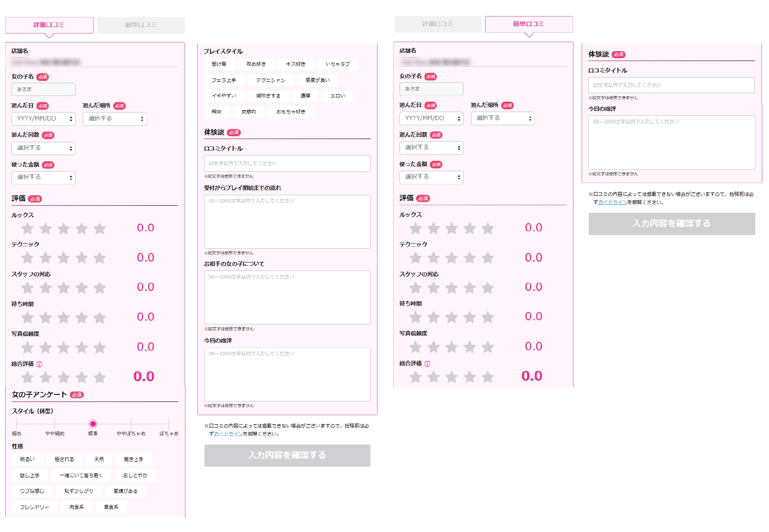The width and height of the screenshot is (769, 532).
Task: Toggle the 受け身 play style tag
Action: tap(219, 64)
